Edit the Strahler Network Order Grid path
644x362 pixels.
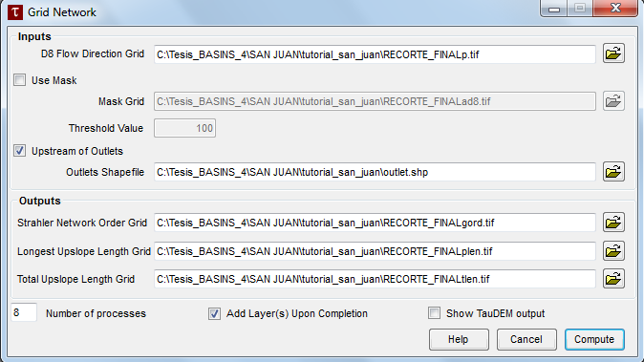point(375,223)
